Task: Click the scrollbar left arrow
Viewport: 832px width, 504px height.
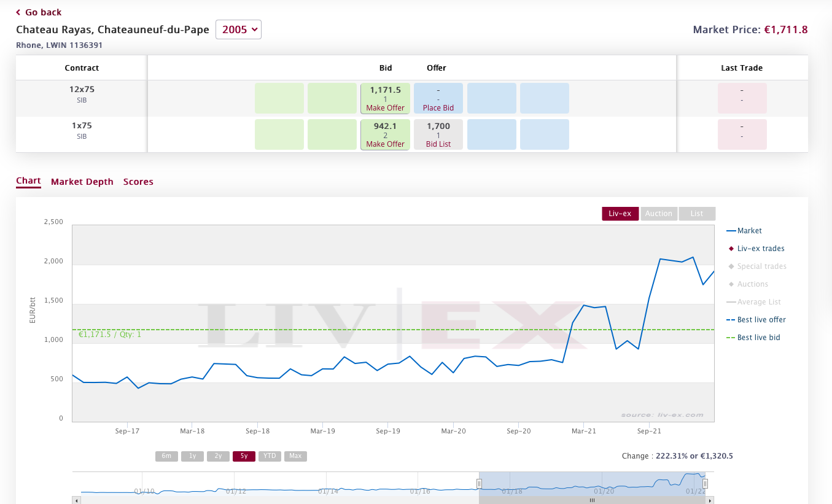Action: [x=76, y=500]
